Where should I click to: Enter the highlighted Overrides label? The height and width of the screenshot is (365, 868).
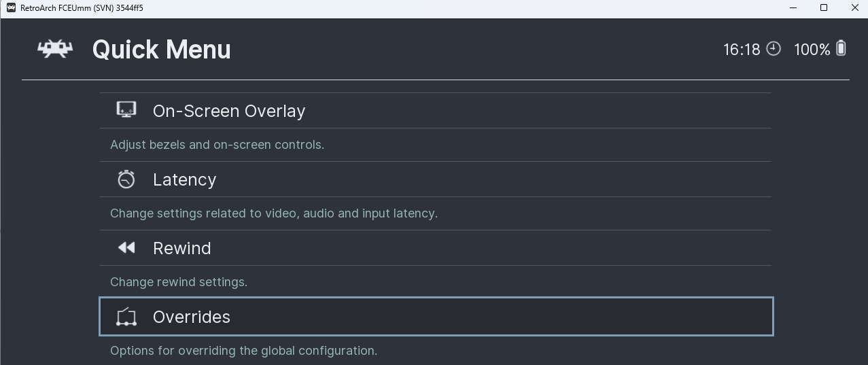coord(192,317)
